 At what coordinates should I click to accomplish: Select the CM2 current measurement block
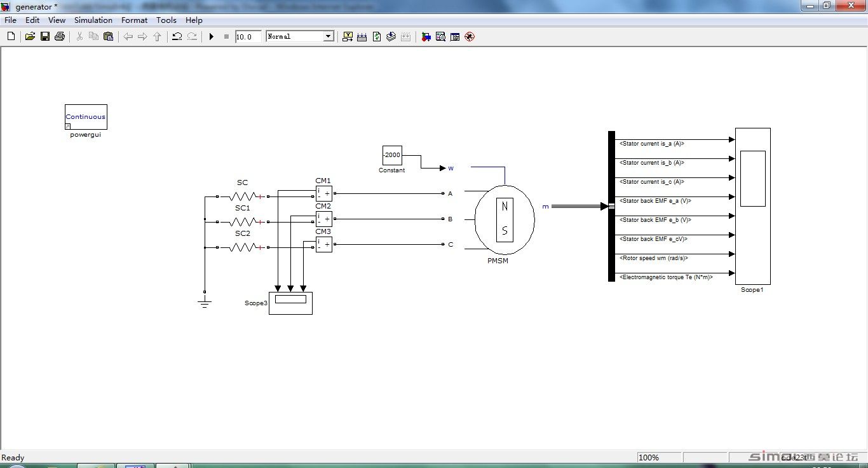click(323, 219)
